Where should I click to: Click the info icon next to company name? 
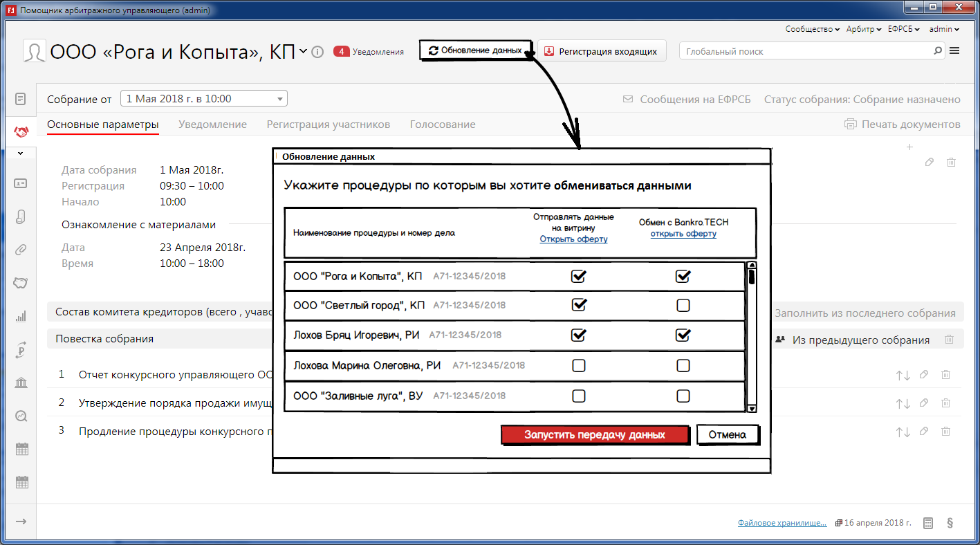(x=317, y=52)
